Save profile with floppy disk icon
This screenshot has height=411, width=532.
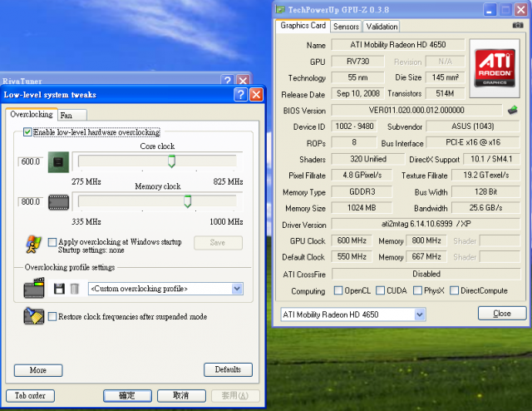(x=59, y=289)
